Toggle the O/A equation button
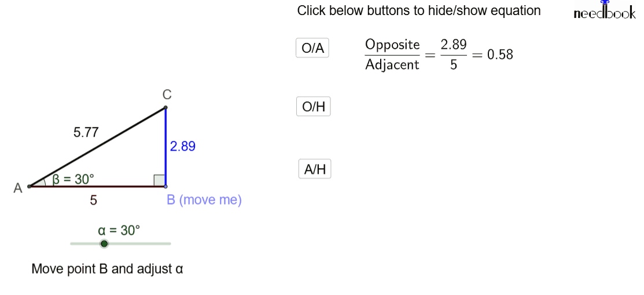 click(x=312, y=48)
